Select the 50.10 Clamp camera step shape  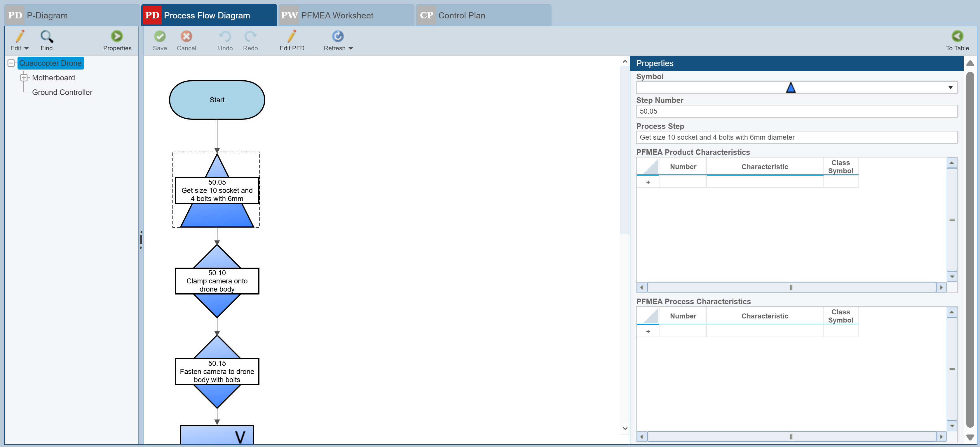(x=217, y=281)
